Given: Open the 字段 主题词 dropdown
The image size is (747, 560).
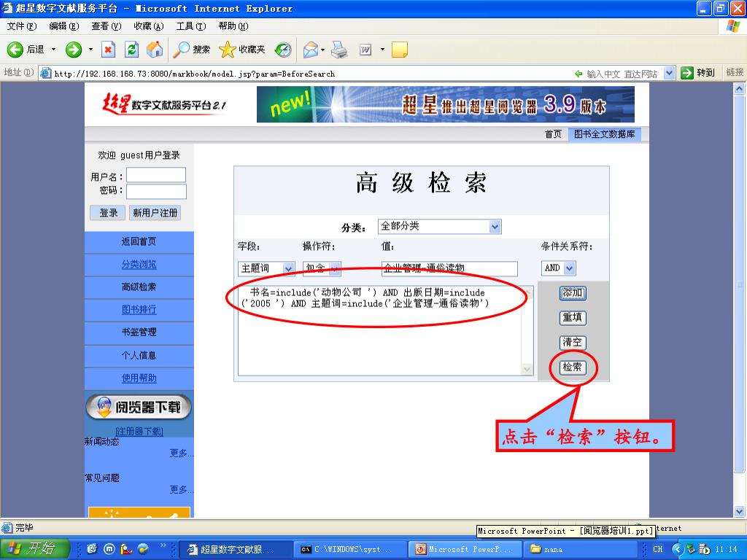Looking at the screenshot, I should point(266,268).
